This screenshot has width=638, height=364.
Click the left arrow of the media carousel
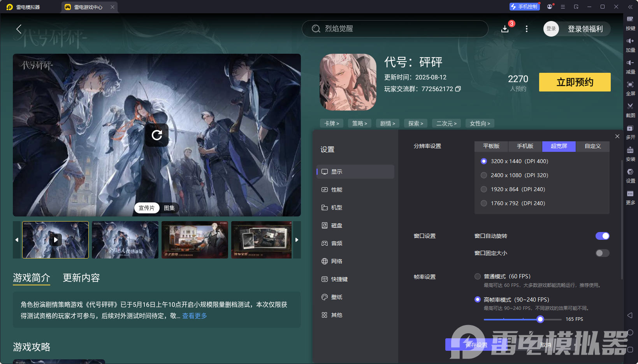point(16,240)
